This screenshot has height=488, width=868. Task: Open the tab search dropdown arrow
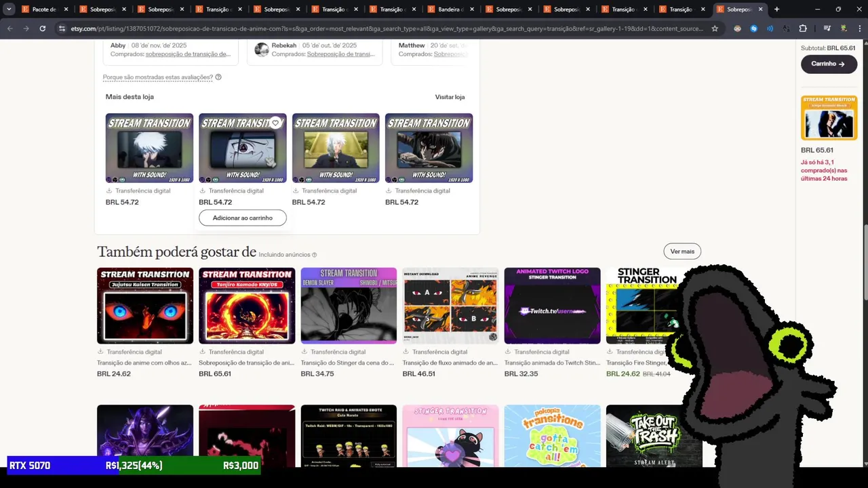pos(9,9)
